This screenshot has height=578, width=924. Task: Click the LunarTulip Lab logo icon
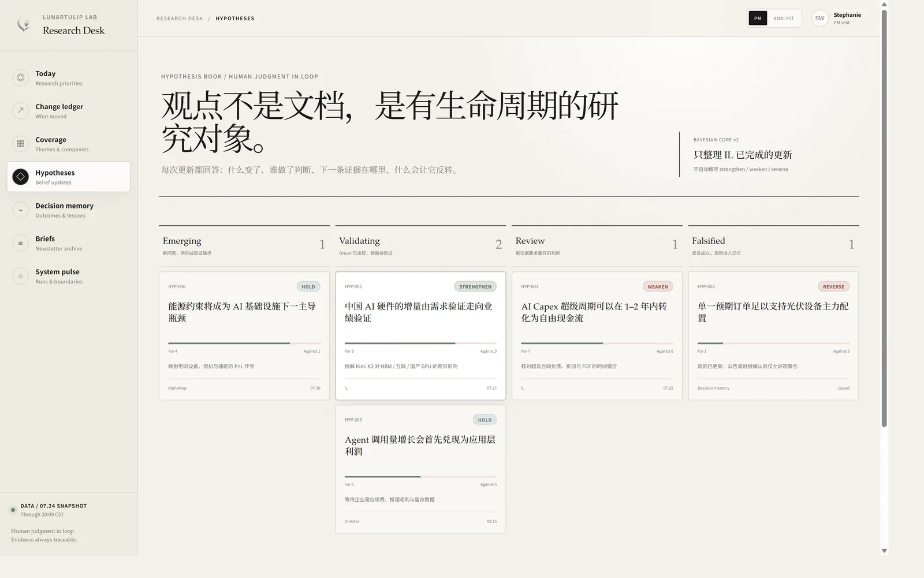click(x=23, y=24)
